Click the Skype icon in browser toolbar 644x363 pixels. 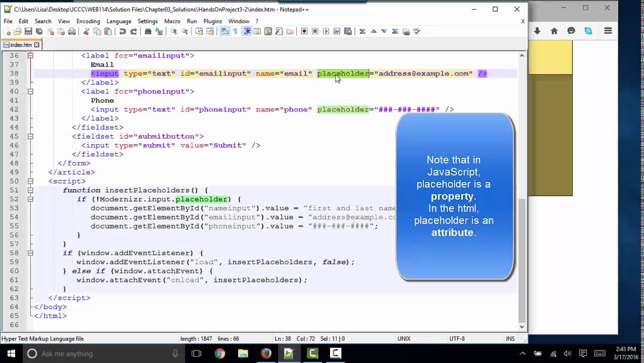[x=588, y=31]
